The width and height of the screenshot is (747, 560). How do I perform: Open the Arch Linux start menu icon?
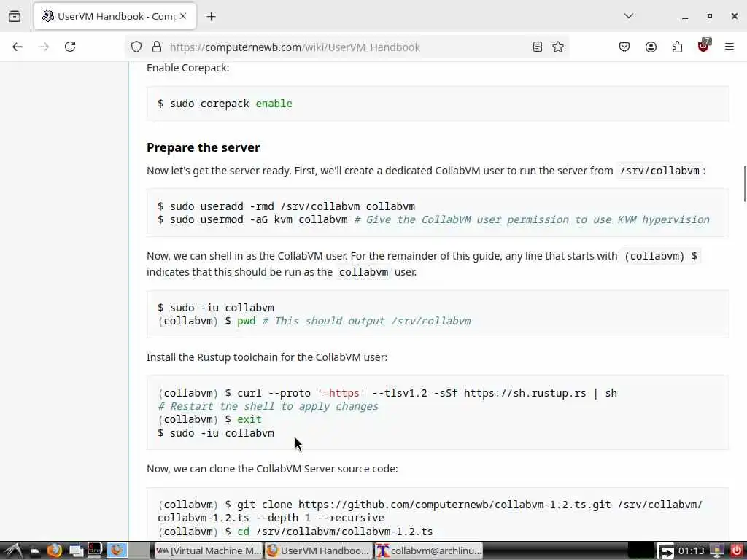(12, 551)
